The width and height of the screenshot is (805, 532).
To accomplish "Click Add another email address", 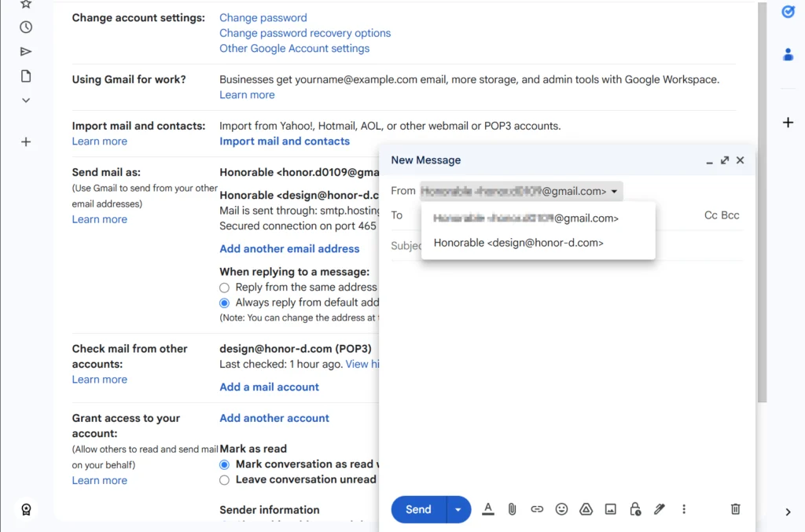I will click(x=289, y=249).
